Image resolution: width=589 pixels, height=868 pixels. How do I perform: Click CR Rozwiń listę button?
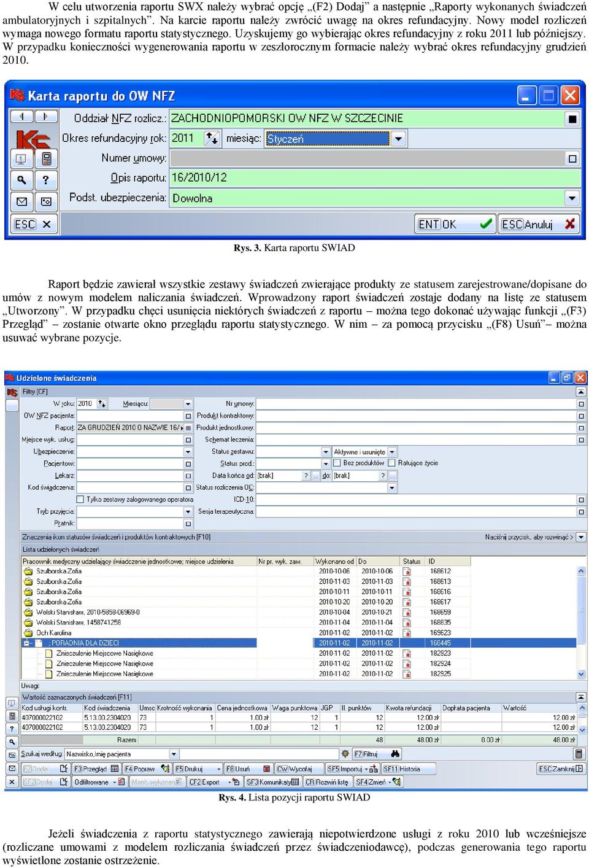pyautogui.click(x=328, y=782)
